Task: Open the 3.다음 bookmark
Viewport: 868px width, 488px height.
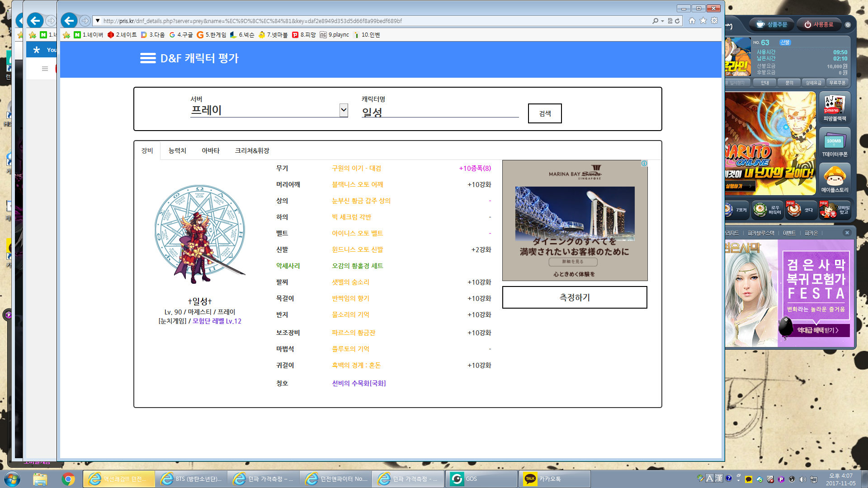Action: [153, 35]
